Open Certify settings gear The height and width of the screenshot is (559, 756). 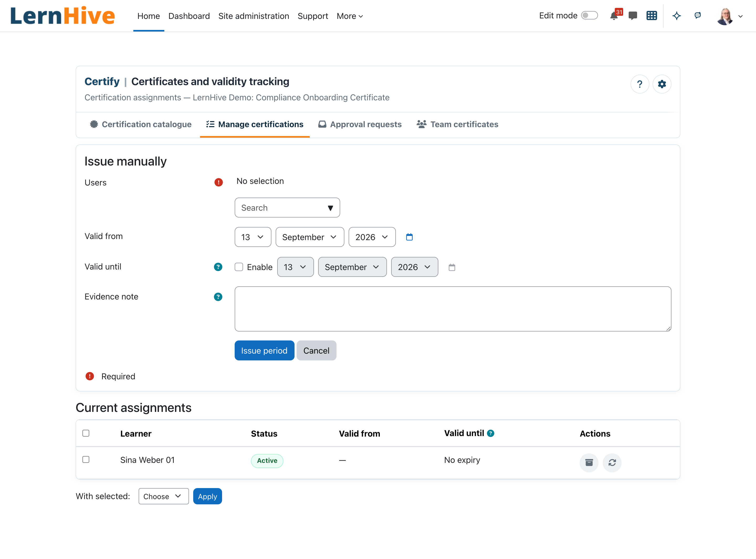(x=662, y=84)
